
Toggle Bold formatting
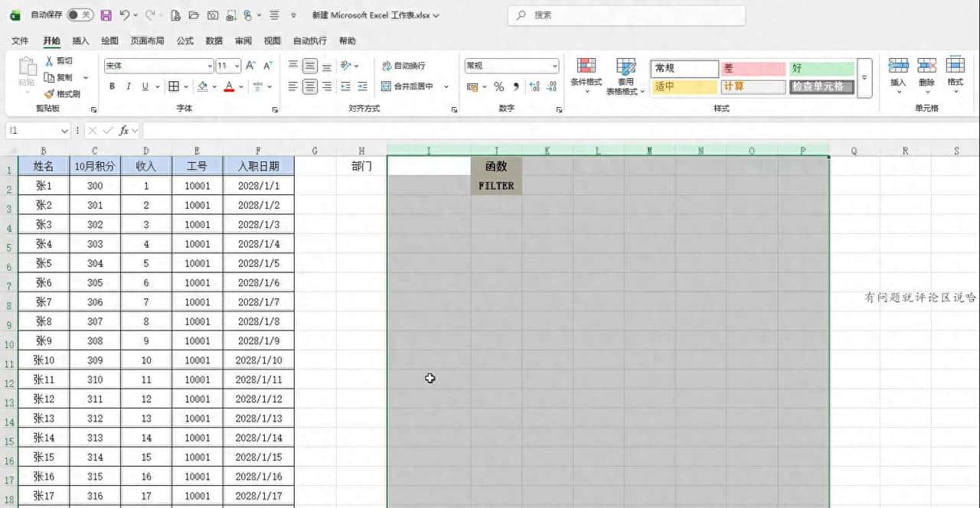pos(112,86)
